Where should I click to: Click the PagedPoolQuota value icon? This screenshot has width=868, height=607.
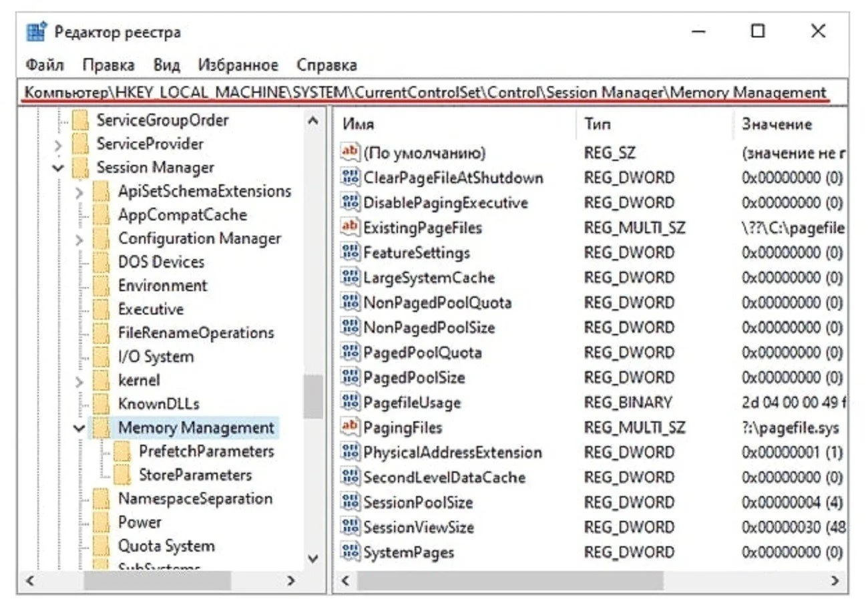[350, 352]
